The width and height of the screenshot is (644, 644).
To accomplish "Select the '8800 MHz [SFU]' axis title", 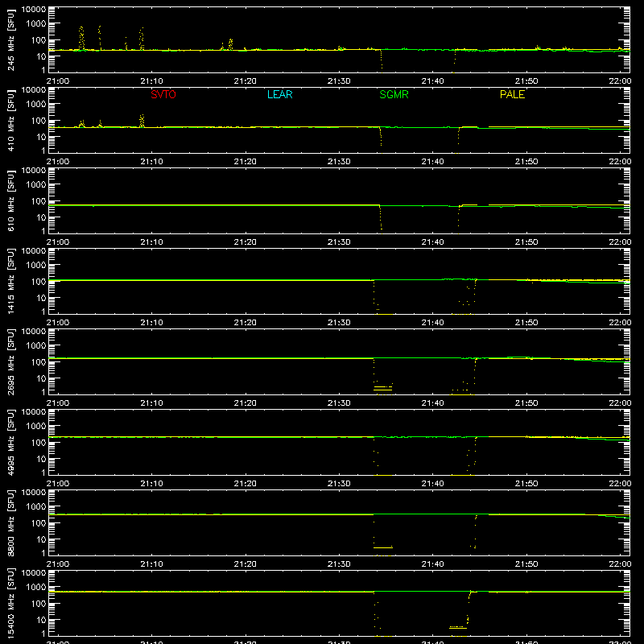I will click(11, 522).
